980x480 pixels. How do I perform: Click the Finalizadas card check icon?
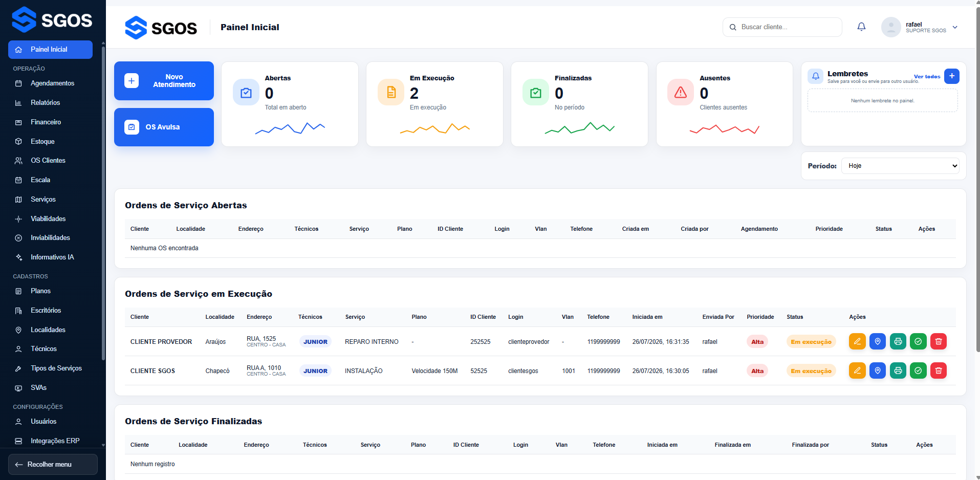(536, 93)
